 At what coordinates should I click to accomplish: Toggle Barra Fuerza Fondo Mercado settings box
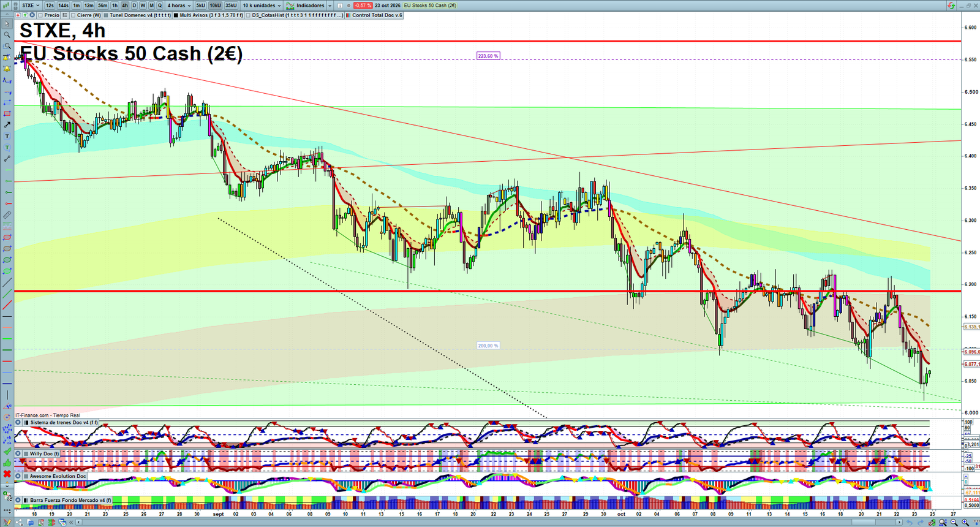tap(26, 500)
